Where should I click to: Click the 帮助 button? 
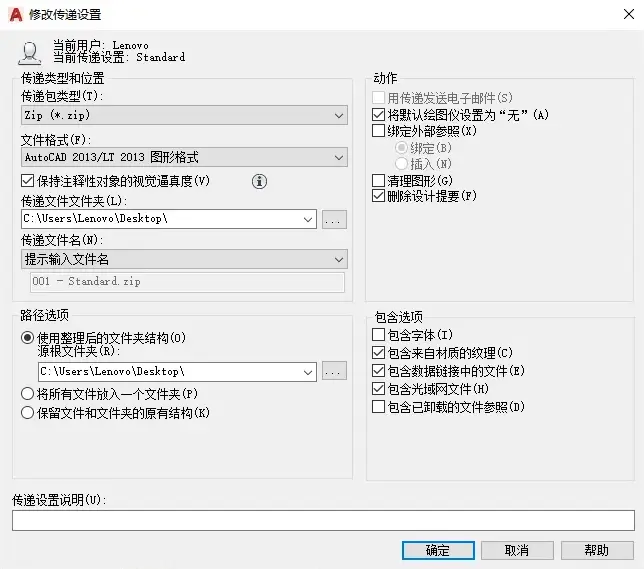click(x=597, y=550)
